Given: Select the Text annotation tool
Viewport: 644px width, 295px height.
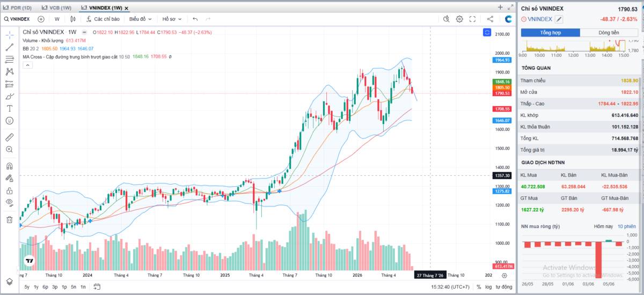Looking at the screenshot, I should click(x=9, y=108).
